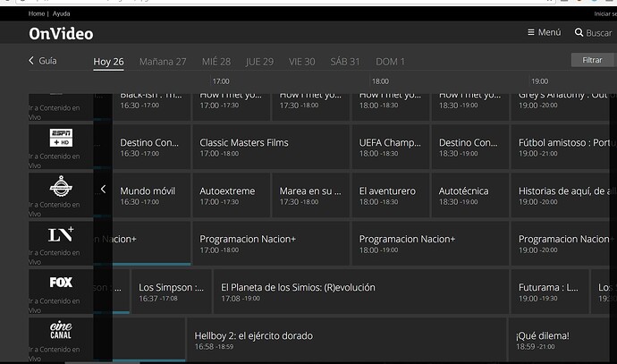
Task: Select Destino Con... 18:30 program
Action: pyautogui.click(x=470, y=147)
